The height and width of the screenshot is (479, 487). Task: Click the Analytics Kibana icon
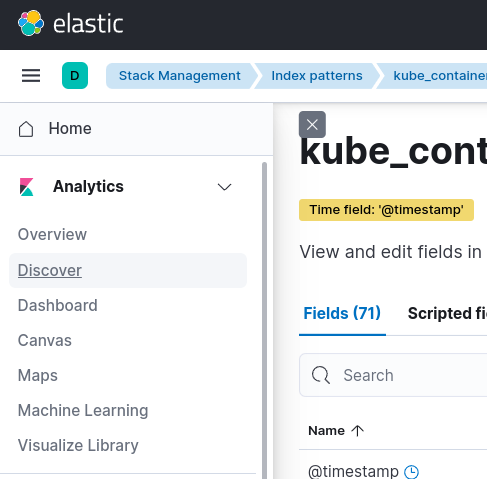(27, 187)
